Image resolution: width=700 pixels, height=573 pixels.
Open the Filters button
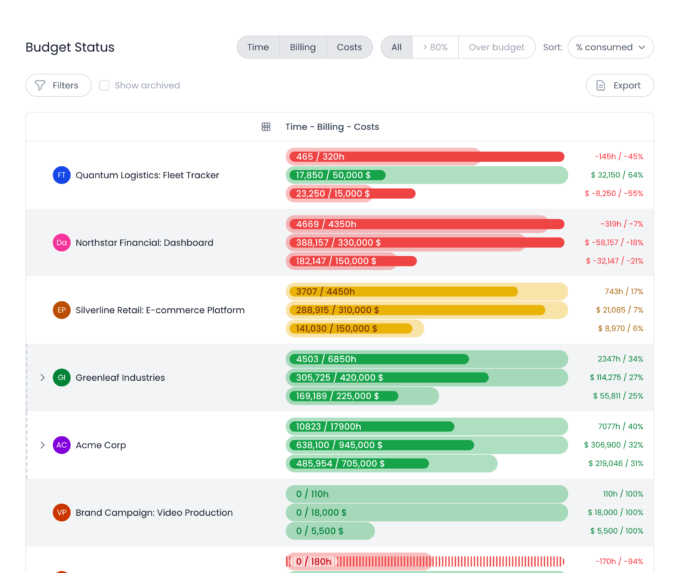[x=58, y=85]
